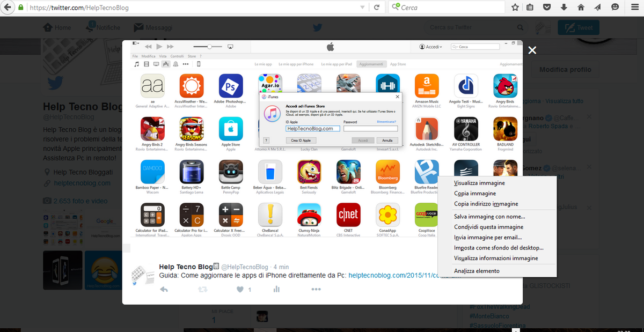
Task: Open the bookmarks list icon in Firefox toolbar
Action: point(530,8)
